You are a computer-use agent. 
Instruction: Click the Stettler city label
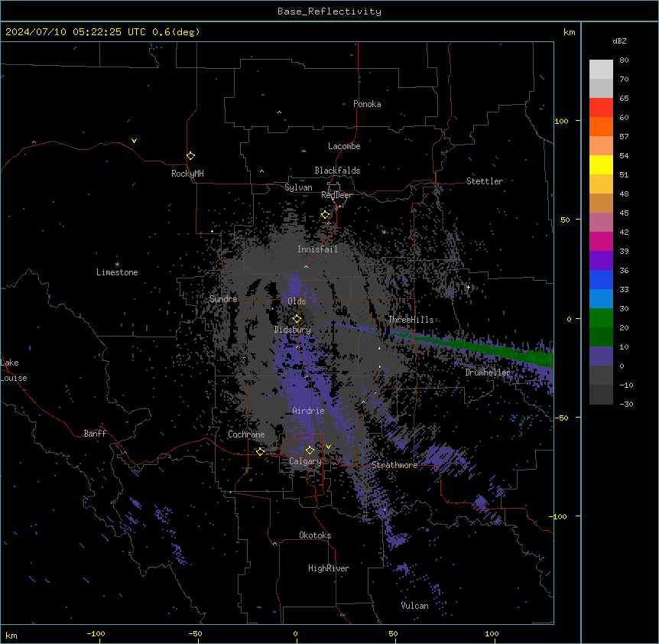pos(485,181)
